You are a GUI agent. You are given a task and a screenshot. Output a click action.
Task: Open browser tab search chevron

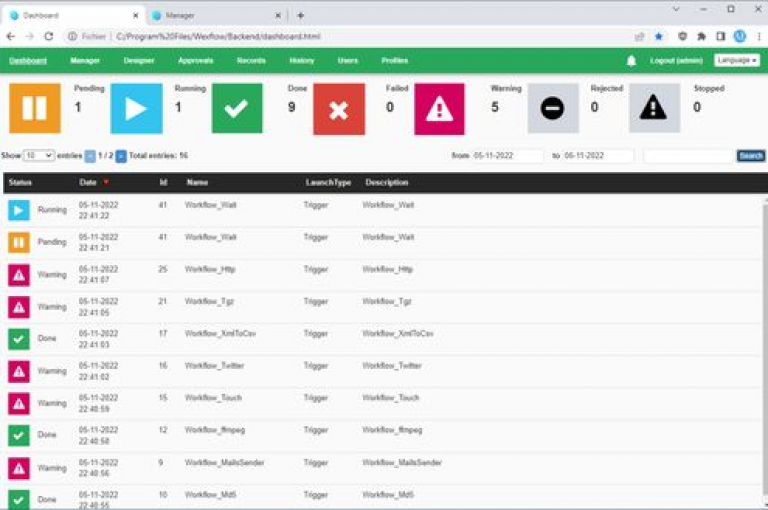676,9
